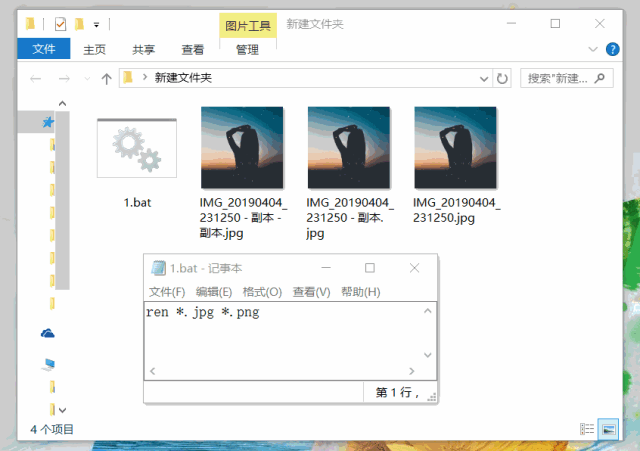Click 新建文件夹 in the address bar
This screenshot has height=451, width=640.
tap(183, 78)
